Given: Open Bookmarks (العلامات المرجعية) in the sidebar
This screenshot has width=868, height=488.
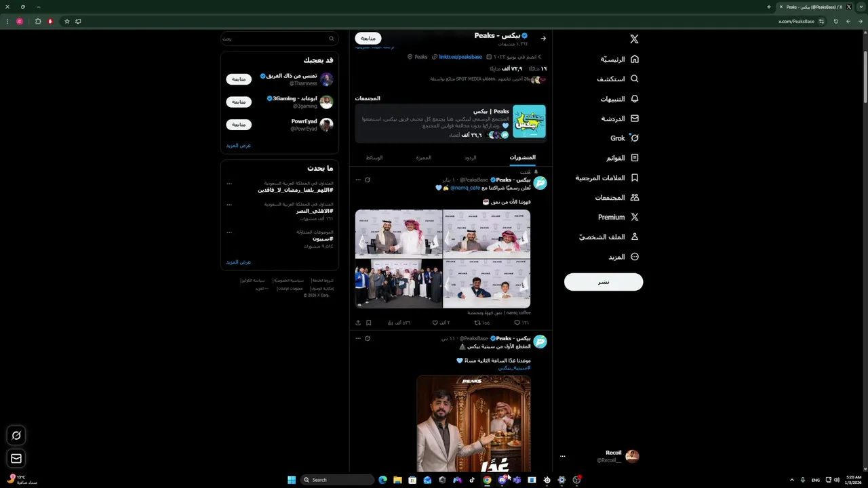Looking at the screenshot, I should pyautogui.click(x=607, y=178).
